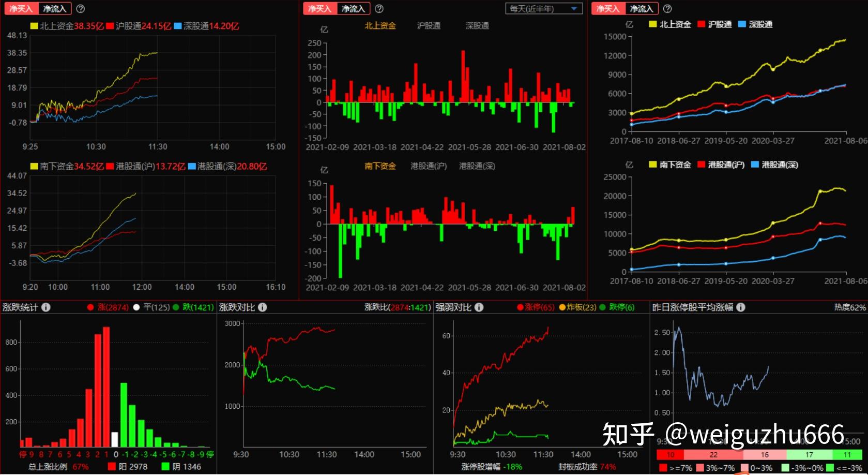Click 3%~7% legend entry
This screenshot has width=868, height=475.
pos(715,468)
